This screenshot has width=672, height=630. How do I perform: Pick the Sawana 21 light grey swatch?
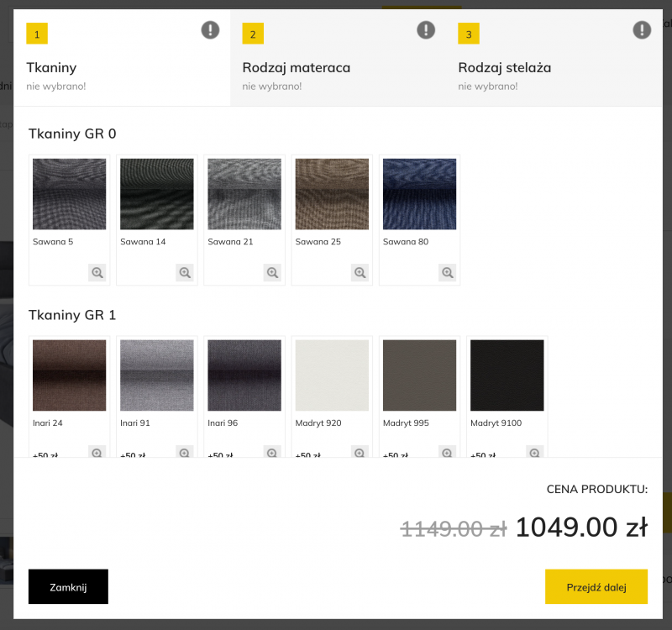[244, 194]
